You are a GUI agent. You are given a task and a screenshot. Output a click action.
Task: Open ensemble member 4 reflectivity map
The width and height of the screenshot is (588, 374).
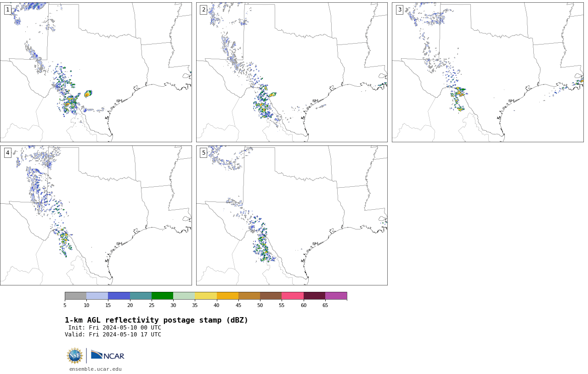[x=96, y=215]
